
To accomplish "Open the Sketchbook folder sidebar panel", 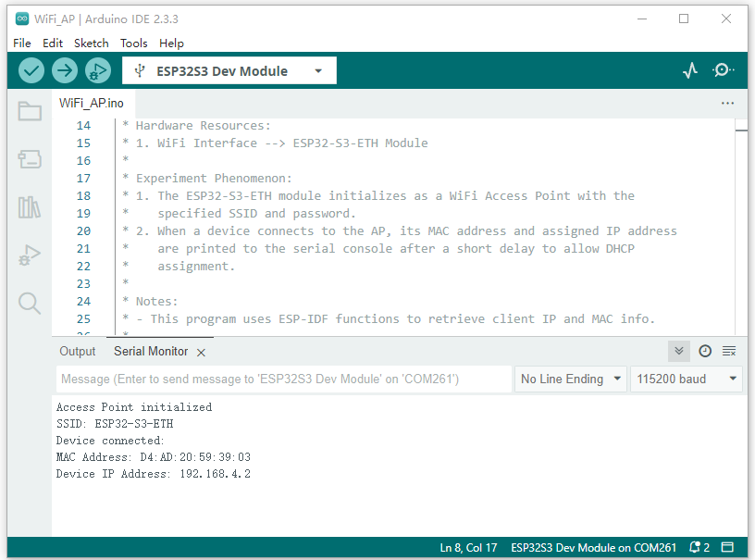I will tap(30, 112).
